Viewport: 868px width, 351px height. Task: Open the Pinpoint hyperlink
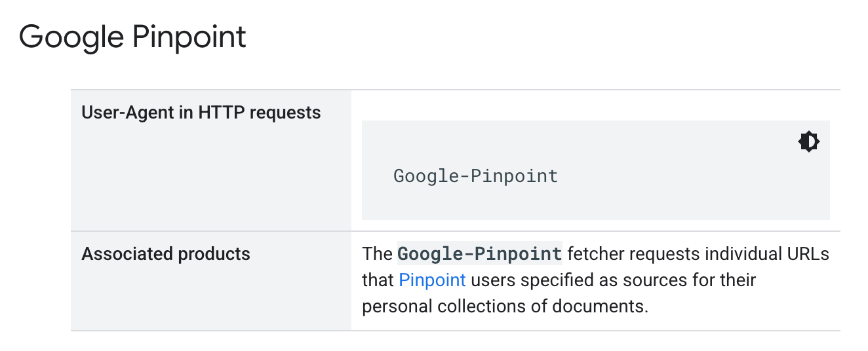(x=432, y=280)
